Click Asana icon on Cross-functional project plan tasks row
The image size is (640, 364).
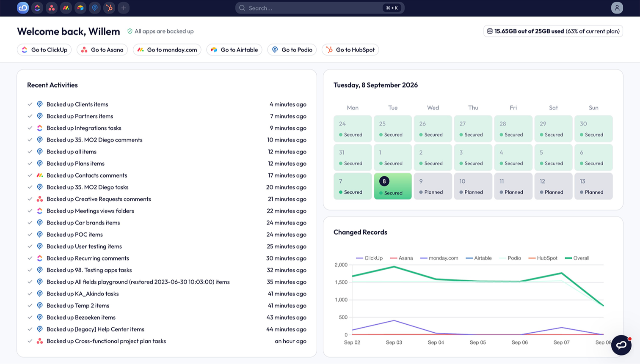coord(40,341)
